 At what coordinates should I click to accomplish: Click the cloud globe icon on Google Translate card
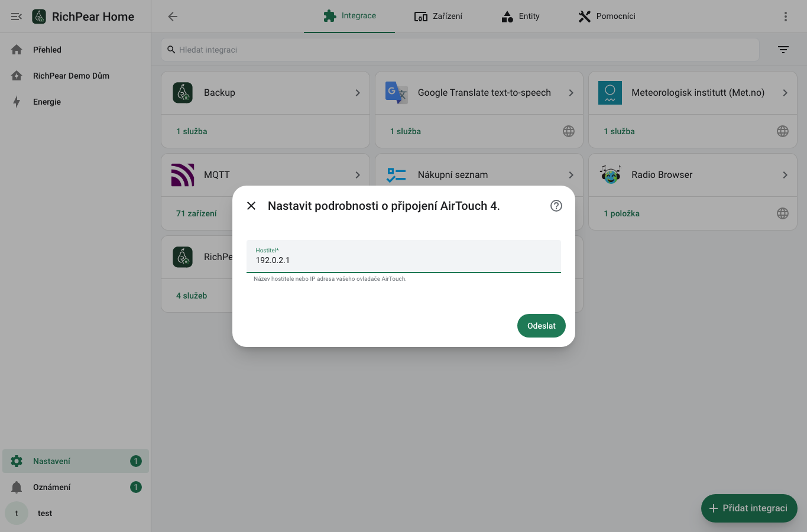[569, 131]
